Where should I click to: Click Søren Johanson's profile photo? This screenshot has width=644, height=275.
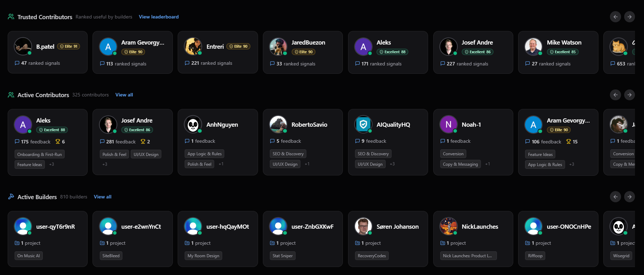coord(363,226)
